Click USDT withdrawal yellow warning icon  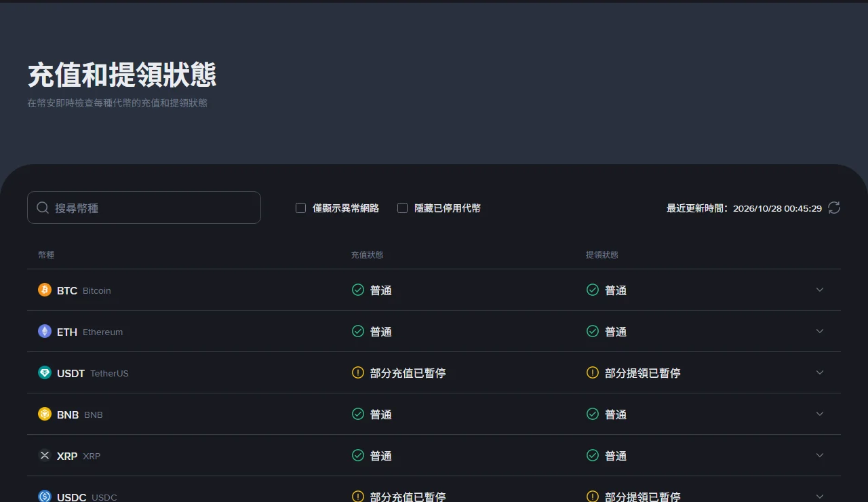pos(593,372)
